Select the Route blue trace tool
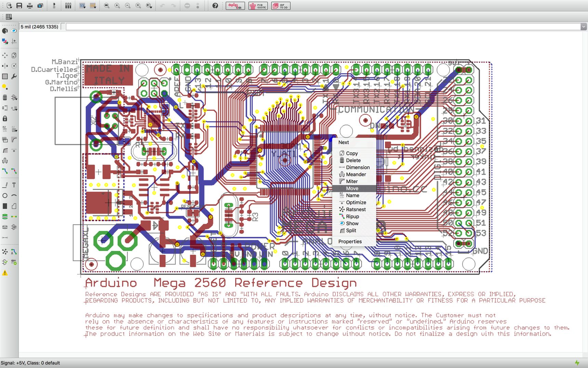 point(5,171)
